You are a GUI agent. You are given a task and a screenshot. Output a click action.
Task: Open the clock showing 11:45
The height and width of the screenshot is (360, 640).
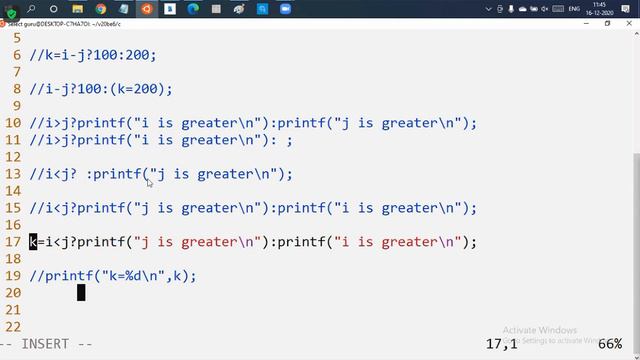click(599, 9)
